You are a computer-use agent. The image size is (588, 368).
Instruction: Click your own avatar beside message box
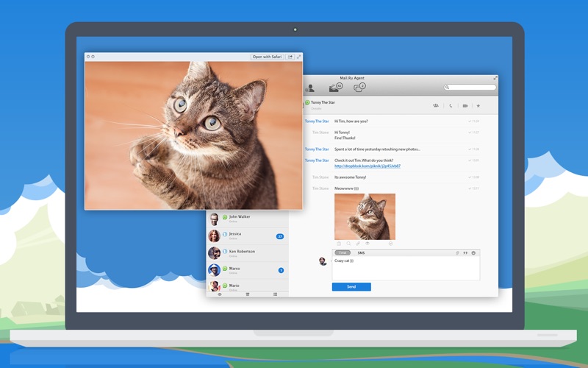tap(323, 261)
